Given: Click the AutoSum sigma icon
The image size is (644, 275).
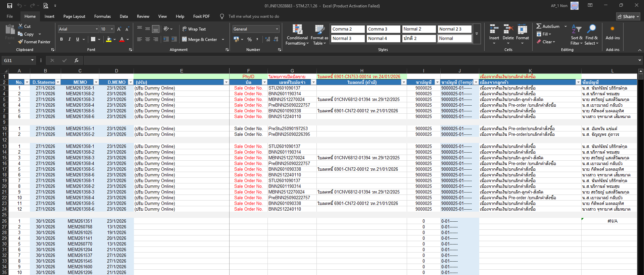Looking at the screenshot, I should pyautogui.click(x=539, y=26).
